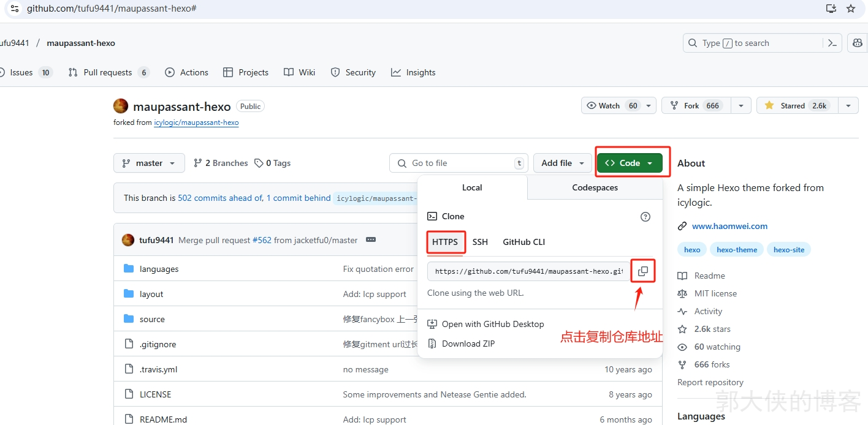Screen dimensions: 868x425
Task: Open the README.md file
Action: pos(163,419)
